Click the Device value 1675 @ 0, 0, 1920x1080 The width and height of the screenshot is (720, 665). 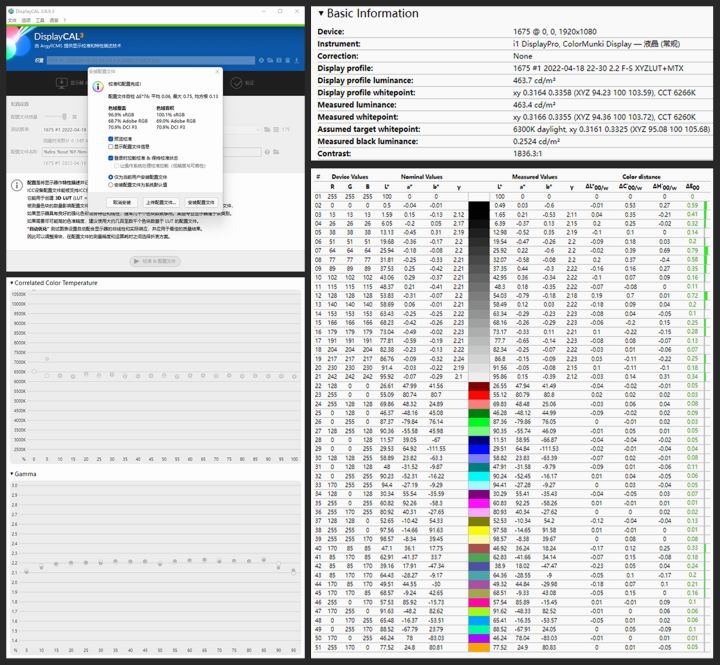tap(555, 32)
